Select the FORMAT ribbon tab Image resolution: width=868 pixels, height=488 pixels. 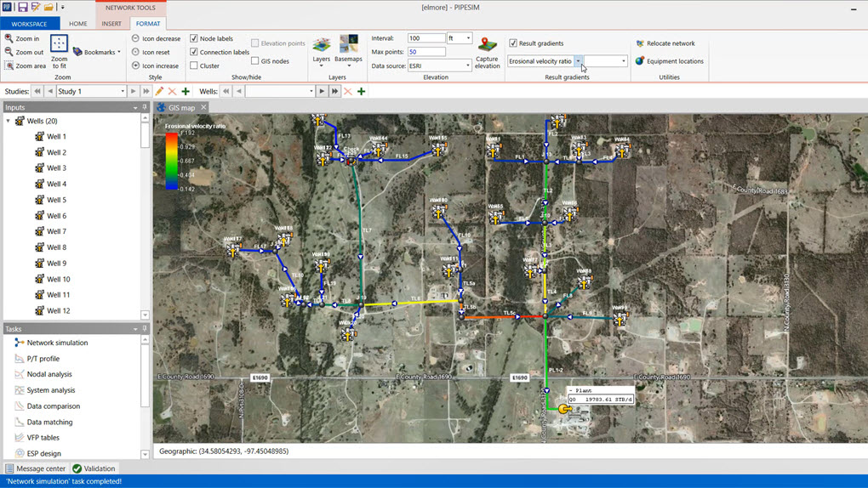[x=148, y=24]
